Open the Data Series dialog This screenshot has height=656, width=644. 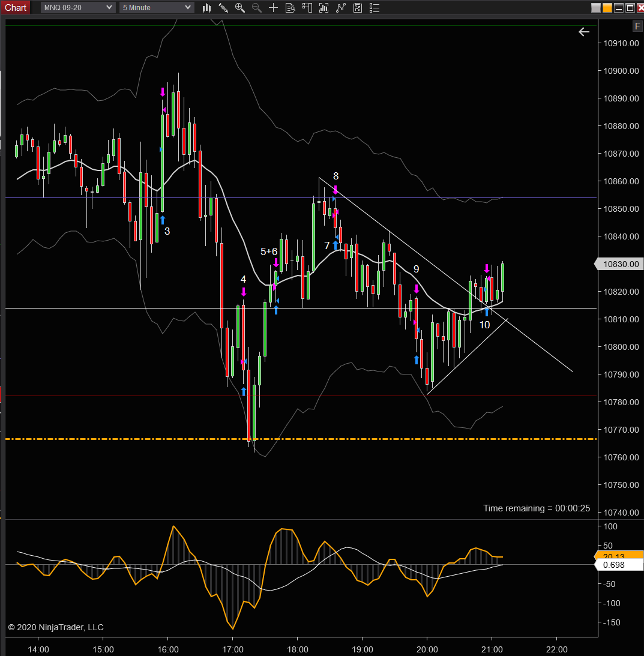tap(324, 8)
